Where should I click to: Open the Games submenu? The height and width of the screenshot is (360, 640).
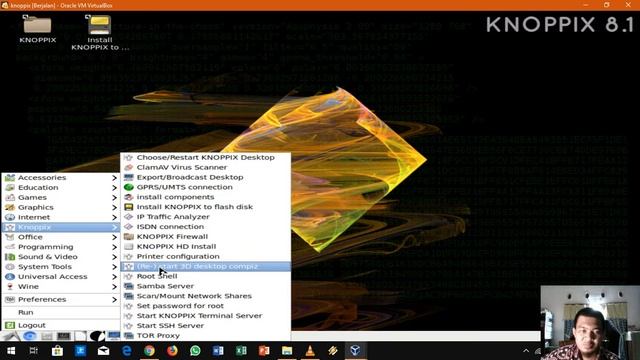click(x=61, y=197)
